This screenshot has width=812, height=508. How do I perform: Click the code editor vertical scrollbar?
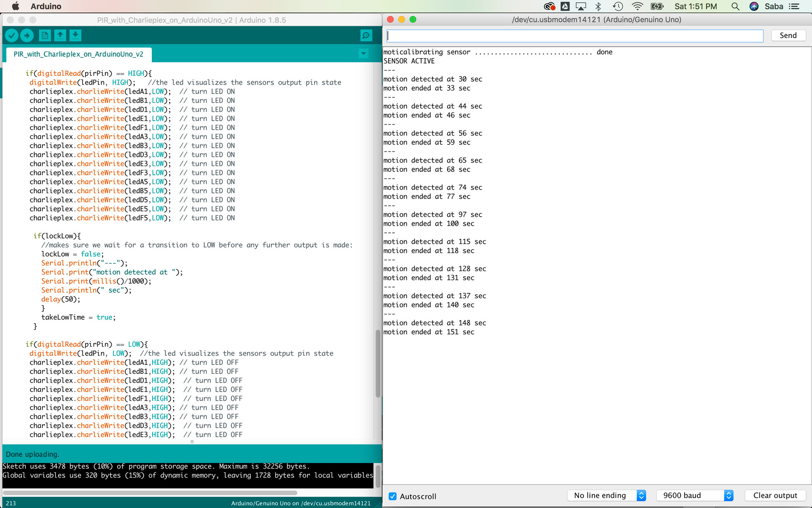[x=378, y=363]
